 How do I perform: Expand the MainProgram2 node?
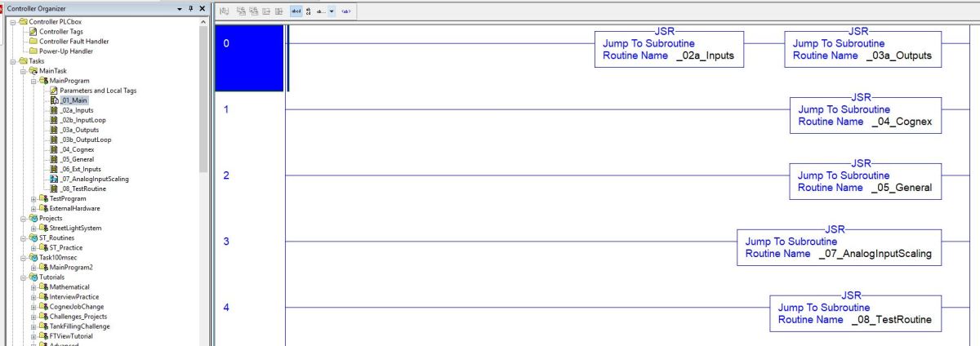tap(33, 267)
